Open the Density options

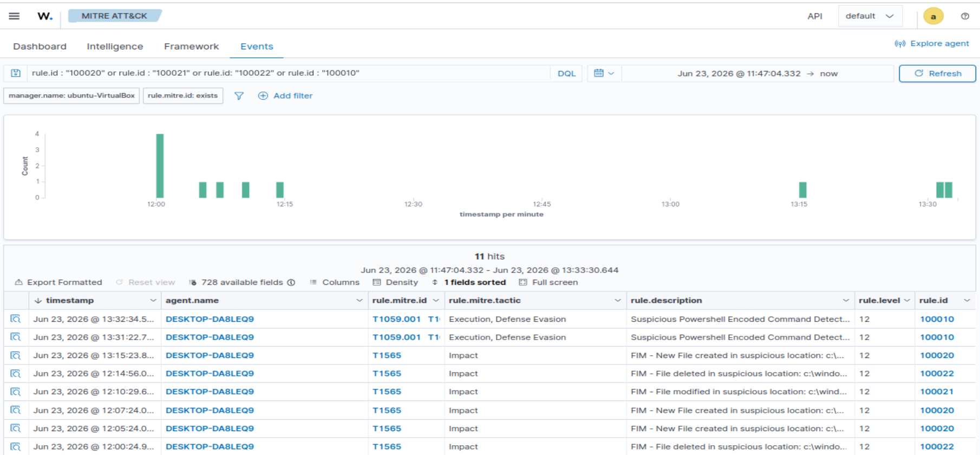(x=395, y=282)
